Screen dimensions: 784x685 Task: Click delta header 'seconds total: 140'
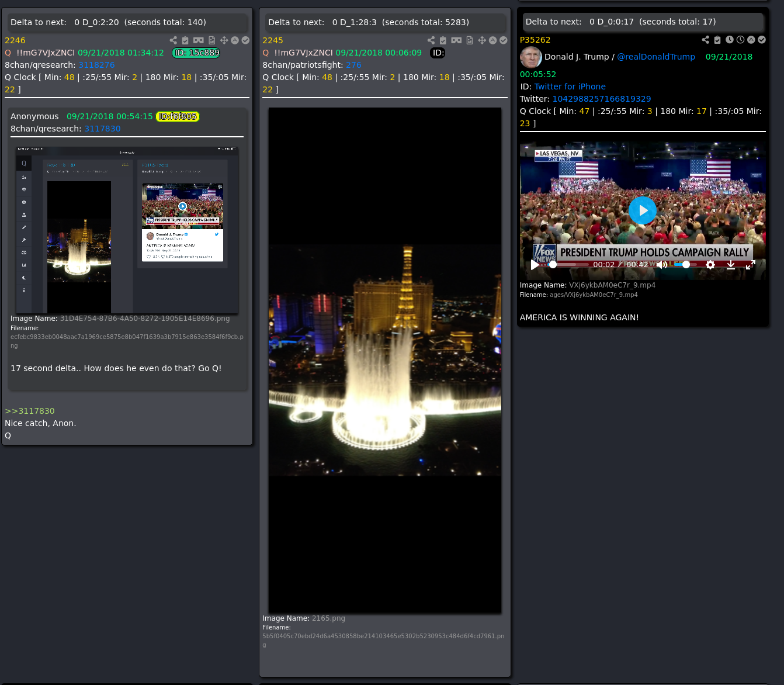[x=165, y=22]
